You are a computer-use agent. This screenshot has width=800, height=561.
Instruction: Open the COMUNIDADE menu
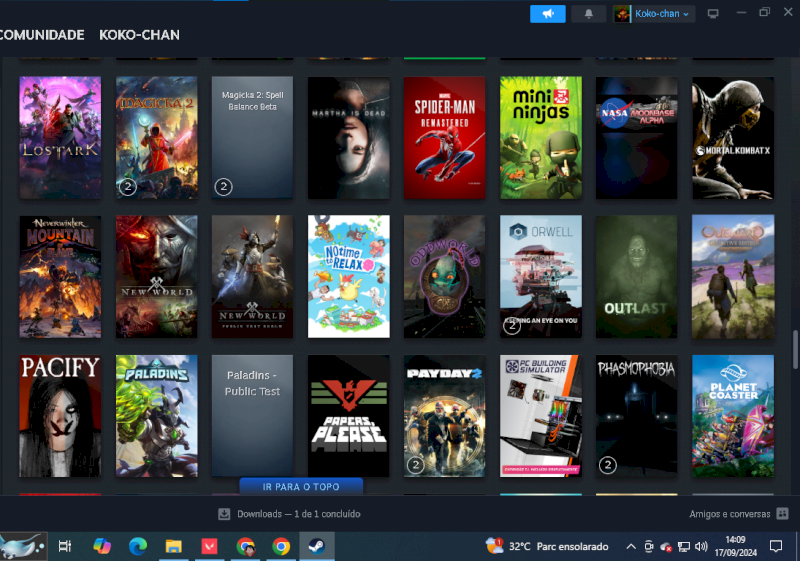coord(41,35)
